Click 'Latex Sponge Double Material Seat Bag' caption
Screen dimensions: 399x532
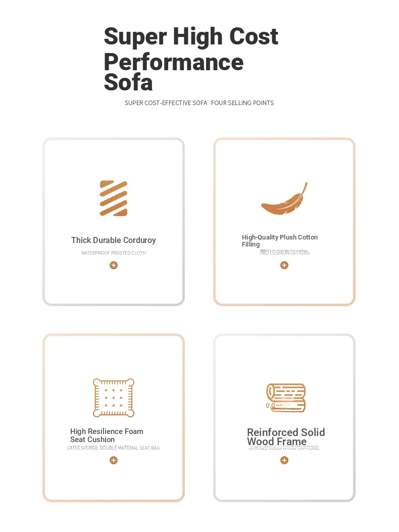point(114,448)
